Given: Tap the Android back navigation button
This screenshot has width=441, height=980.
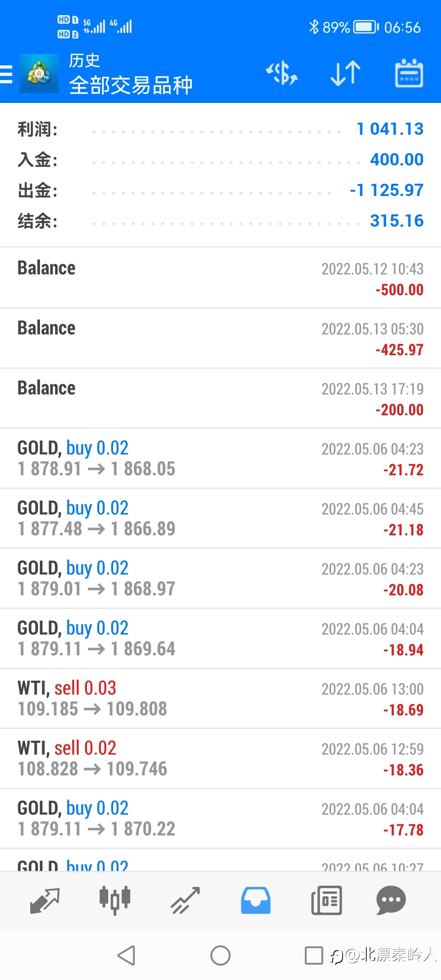Looking at the screenshot, I should tap(126, 955).
